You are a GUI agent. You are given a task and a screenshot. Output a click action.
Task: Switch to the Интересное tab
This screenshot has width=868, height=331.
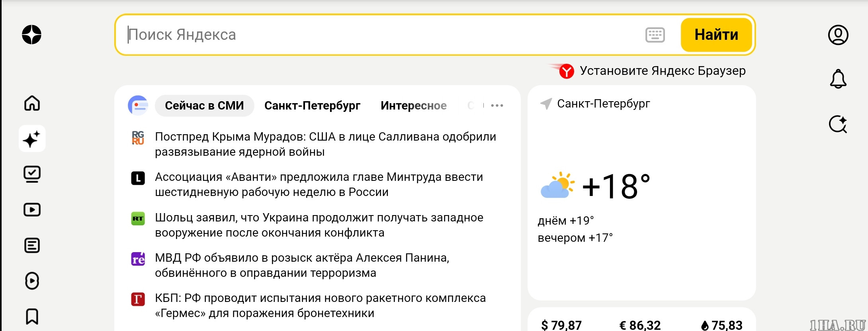(413, 106)
